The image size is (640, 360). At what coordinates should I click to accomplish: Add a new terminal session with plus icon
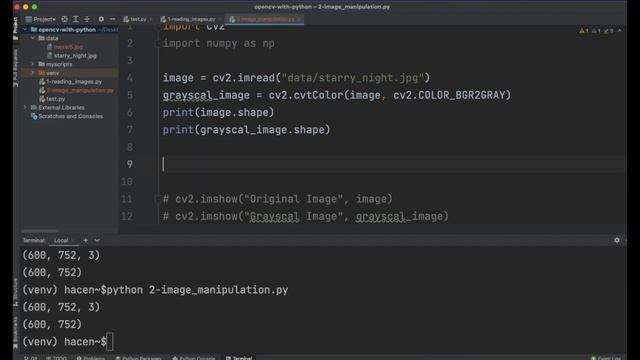tap(86, 240)
